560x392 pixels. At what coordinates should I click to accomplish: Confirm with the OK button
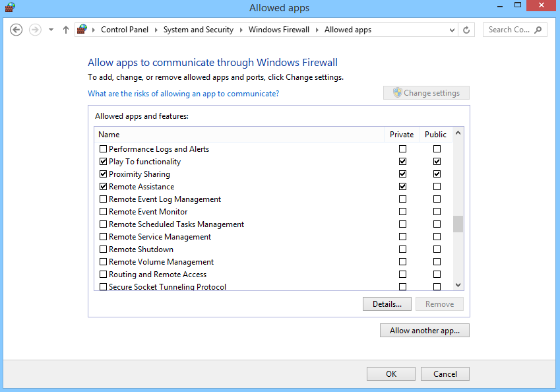click(x=391, y=374)
